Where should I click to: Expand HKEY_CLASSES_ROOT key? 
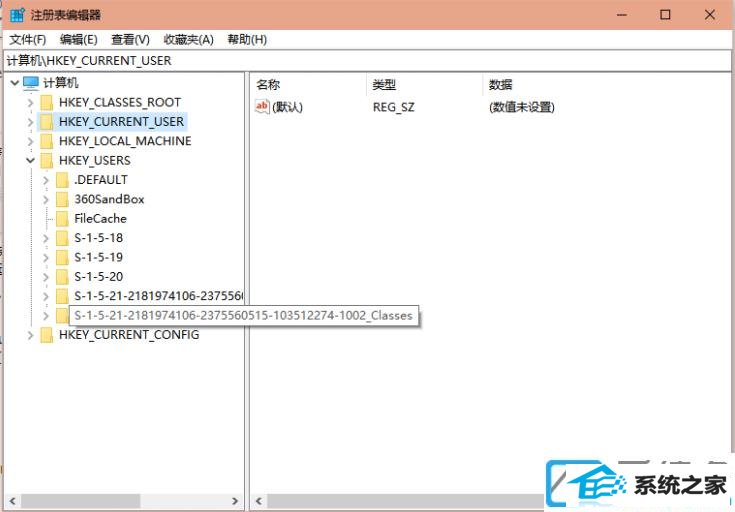click(30, 102)
